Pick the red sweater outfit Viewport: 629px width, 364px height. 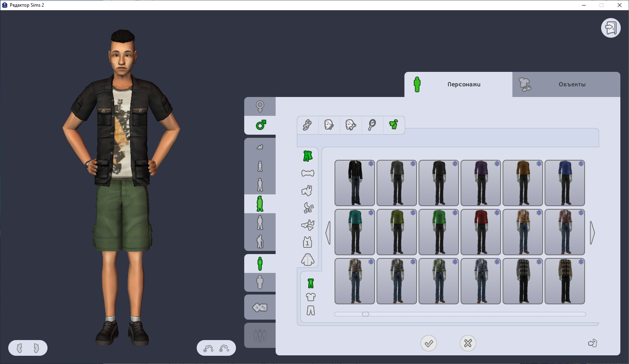(481, 232)
